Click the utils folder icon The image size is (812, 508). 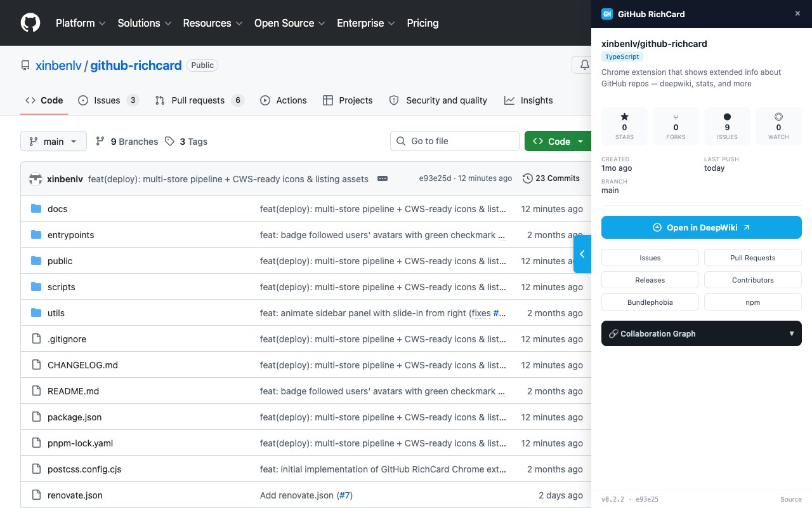[36, 313]
